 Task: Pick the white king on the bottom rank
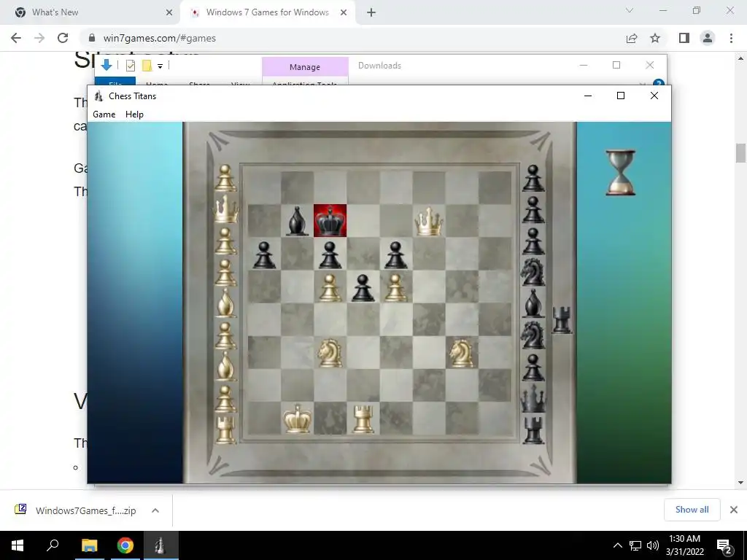[298, 419]
